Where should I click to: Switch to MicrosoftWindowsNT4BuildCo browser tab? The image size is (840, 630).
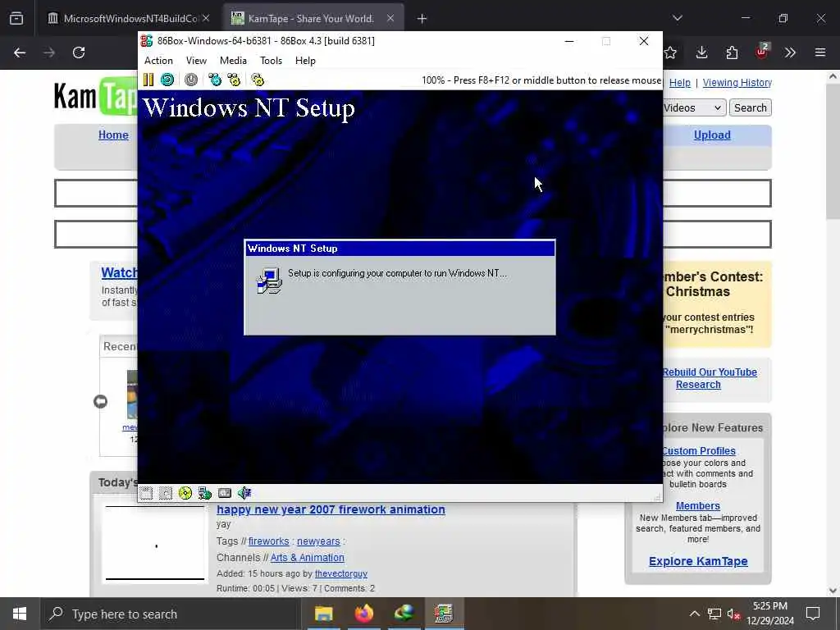point(122,19)
